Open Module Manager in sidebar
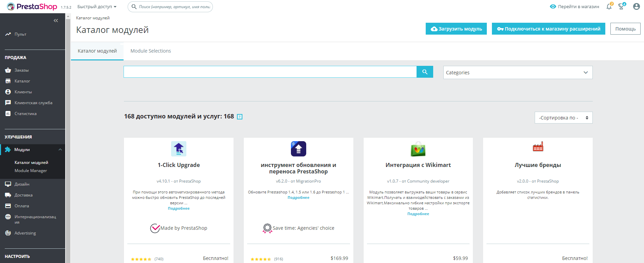This screenshot has width=644, height=263. click(31, 171)
